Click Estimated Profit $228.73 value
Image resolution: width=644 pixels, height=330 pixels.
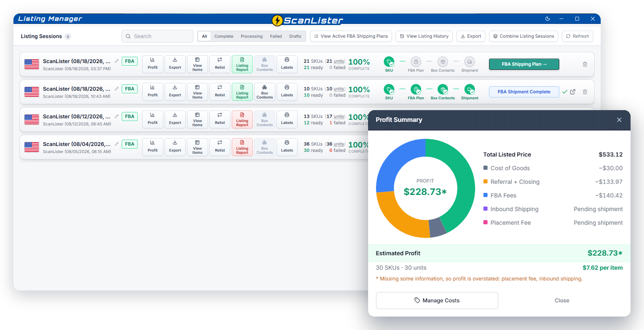tap(605, 253)
